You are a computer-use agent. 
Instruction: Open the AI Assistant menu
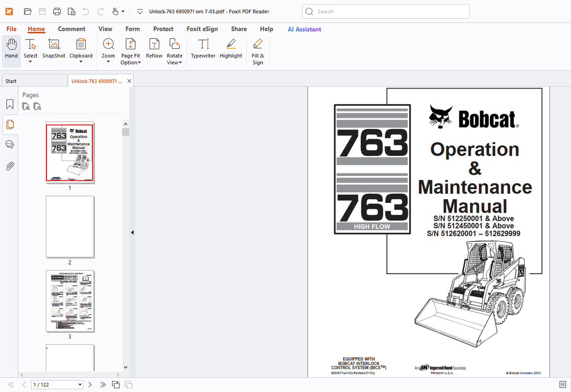(304, 29)
